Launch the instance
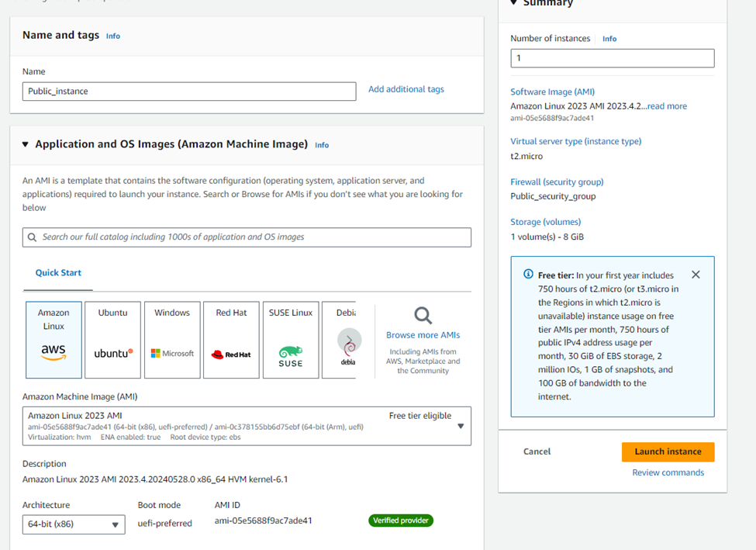Image resolution: width=756 pixels, height=550 pixels. pyautogui.click(x=668, y=451)
